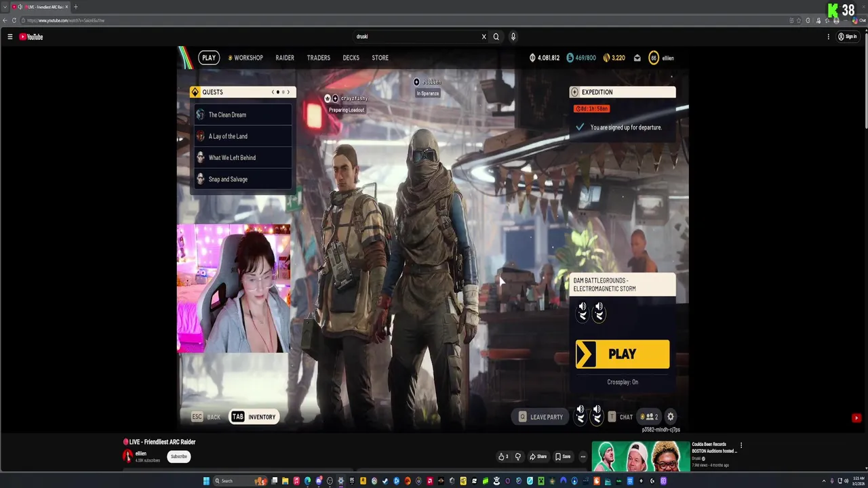Clear the YouTube search text with X
This screenshot has width=868, height=488.
click(484, 37)
